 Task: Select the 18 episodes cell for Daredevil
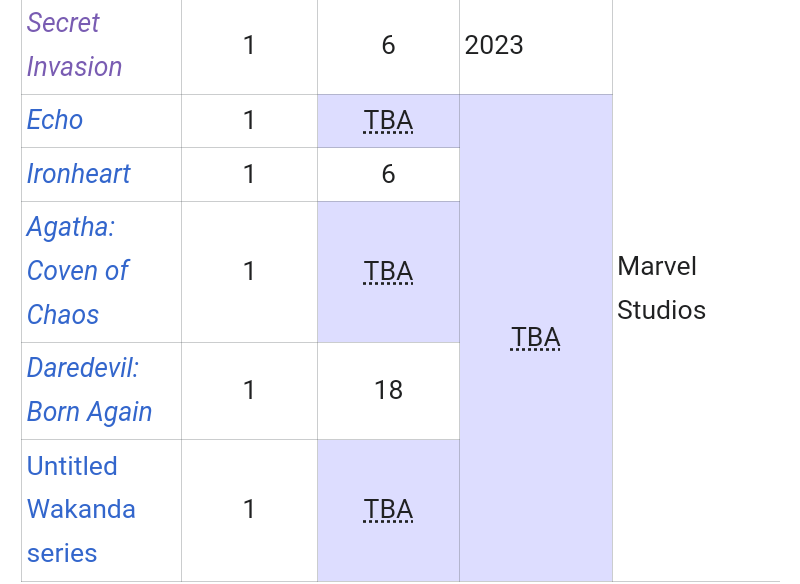(388, 390)
